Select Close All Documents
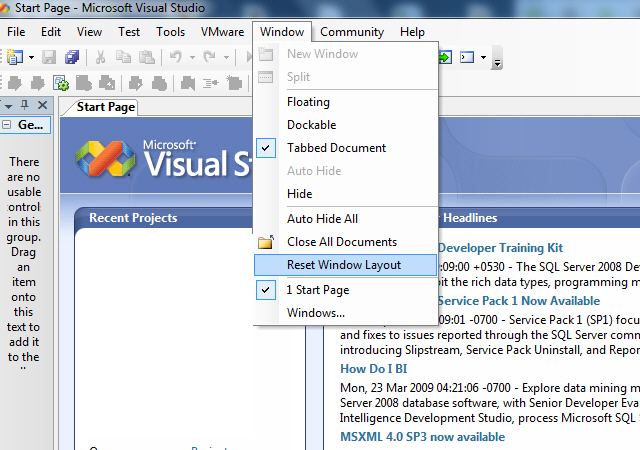 346,242
